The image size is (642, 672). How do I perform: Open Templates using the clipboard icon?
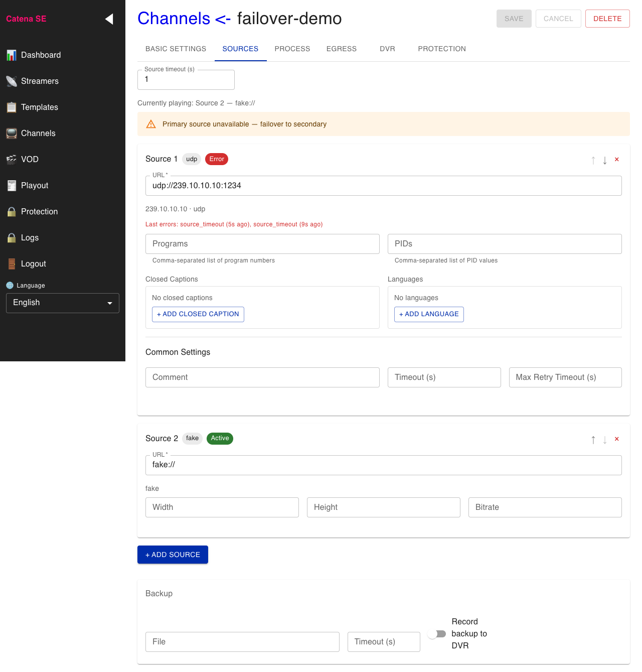pyautogui.click(x=11, y=107)
